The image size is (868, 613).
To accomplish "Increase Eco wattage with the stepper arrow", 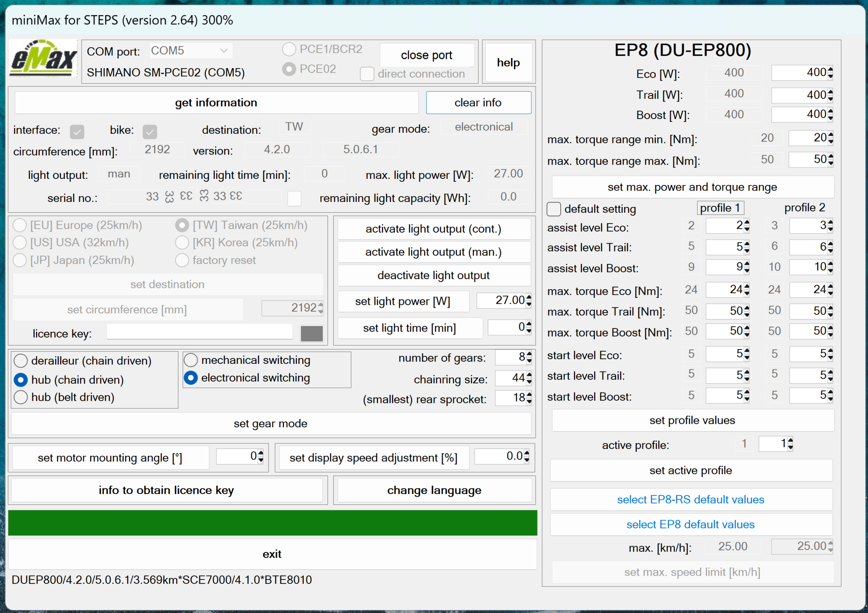I will (829, 70).
